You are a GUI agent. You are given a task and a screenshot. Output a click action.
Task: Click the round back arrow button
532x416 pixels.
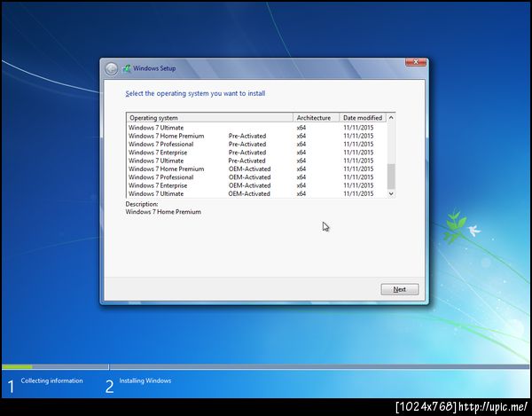(111, 69)
